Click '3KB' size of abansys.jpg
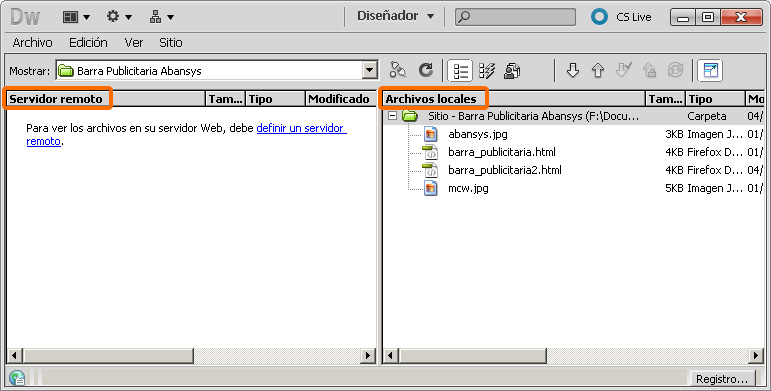 (x=674, y=134)
